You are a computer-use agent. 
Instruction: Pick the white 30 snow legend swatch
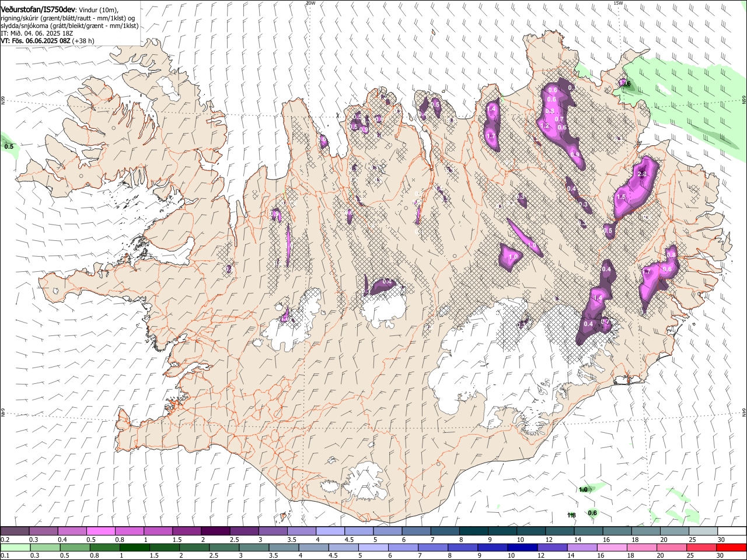coord(732,531)
